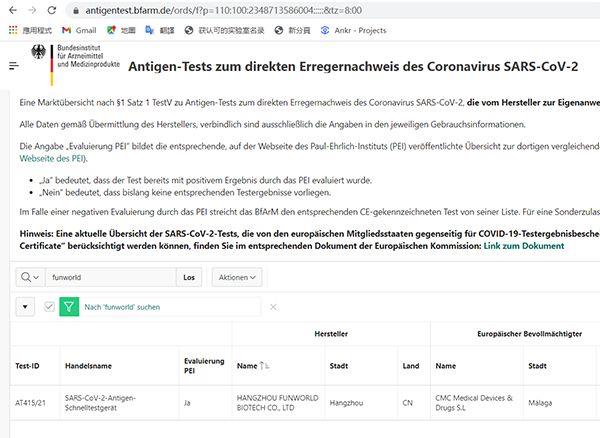The height and width of the screenshot is (438, 600).
Task: Click the 'Evaluierung PEI' column header
Action: [x=204, y=366]
